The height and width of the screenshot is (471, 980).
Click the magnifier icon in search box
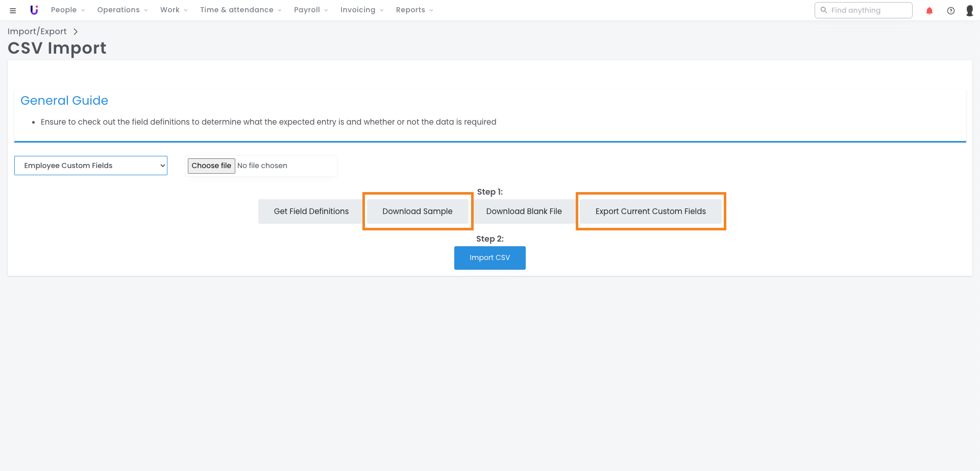[x=823, y=10]
